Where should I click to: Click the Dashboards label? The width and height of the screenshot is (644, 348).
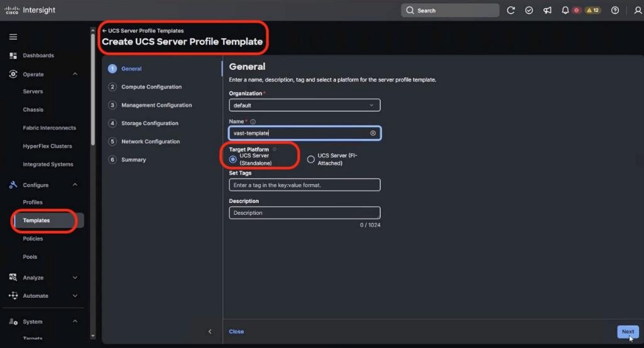(38, 55)
